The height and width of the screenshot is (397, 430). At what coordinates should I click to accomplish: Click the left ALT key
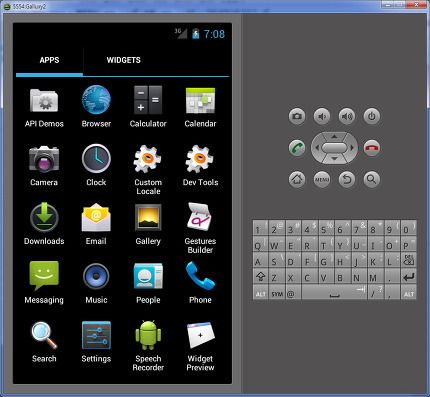(261, 293)
